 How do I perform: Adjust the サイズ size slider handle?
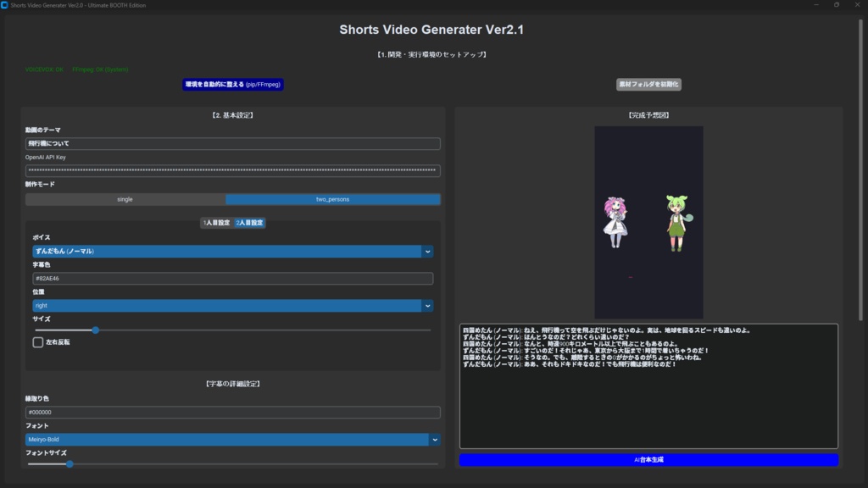95,330
